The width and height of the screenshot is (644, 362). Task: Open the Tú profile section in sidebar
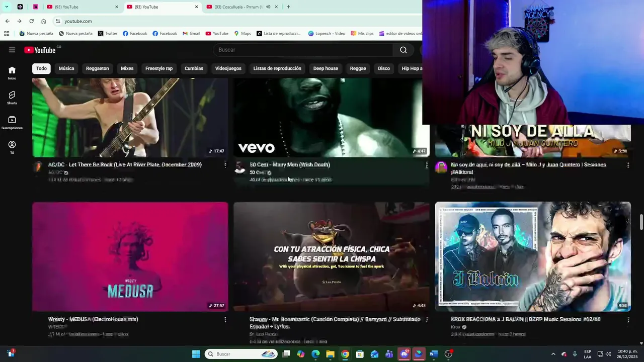pos(12,147)
